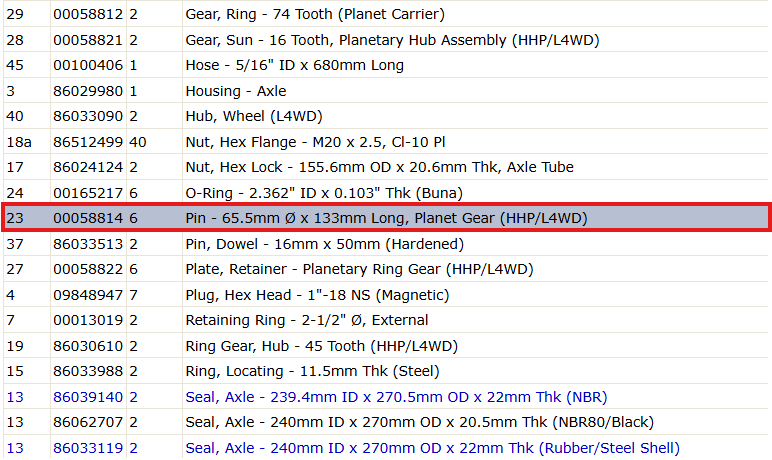The height and width of the screenshot is (460, 772).
Task: Select Pin, Dowel 16mm x 50mm row
Action: 386,244
